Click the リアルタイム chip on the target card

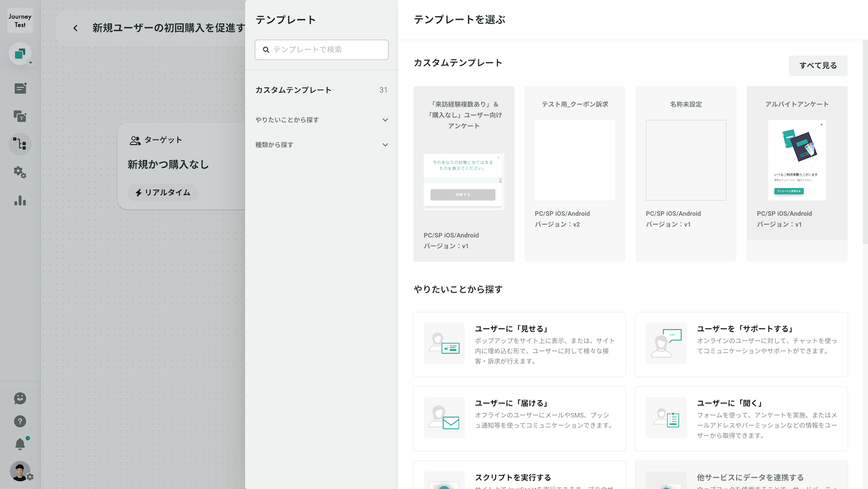pyautogui.click(x=163, y=193)
